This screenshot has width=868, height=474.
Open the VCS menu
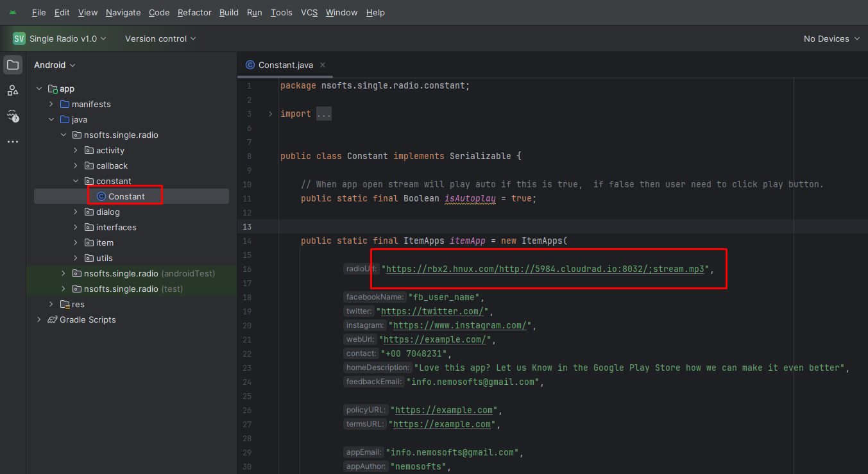point(309,13)
